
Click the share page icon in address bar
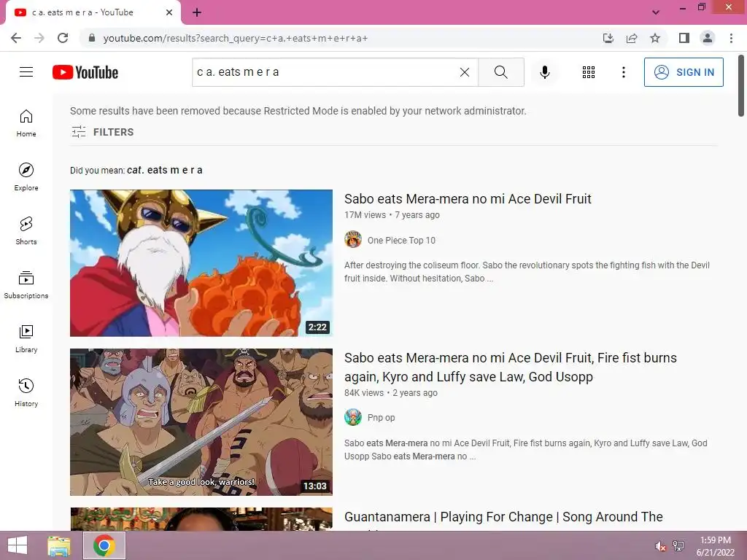click(632, 38)
